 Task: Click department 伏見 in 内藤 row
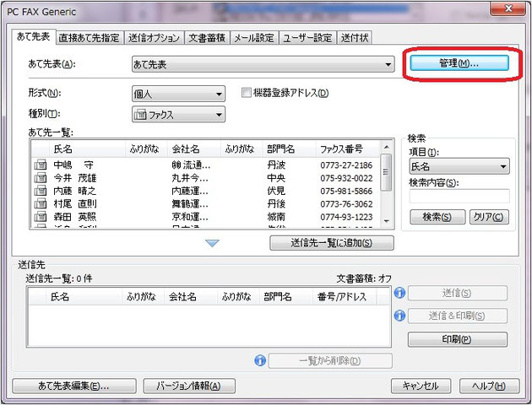[x=276, y=191]
